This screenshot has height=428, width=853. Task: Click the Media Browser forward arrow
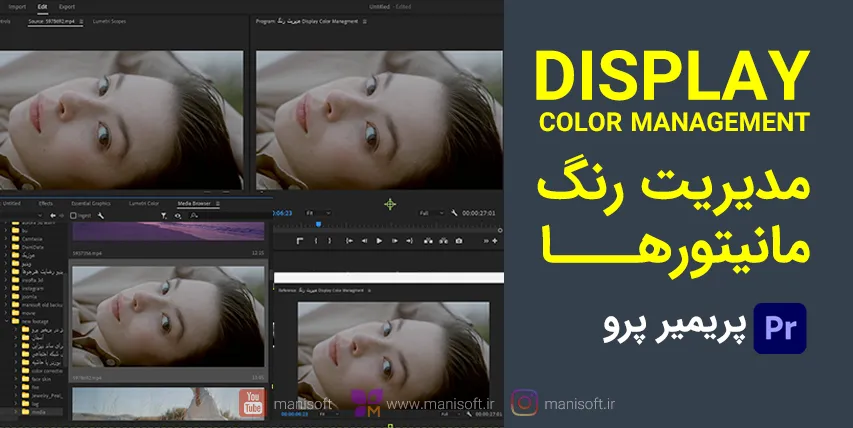61,216
